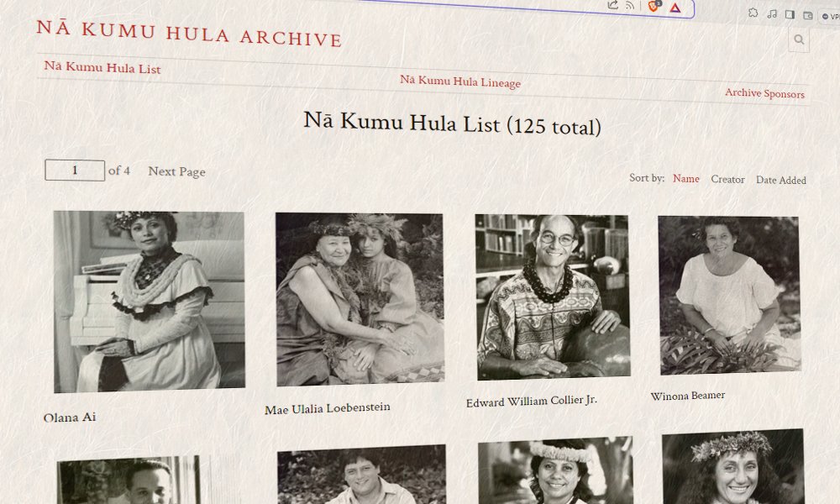This screenshot has width=840, height=504.
Task: Click the share page icon in address bar
Action: pos(613,5)
